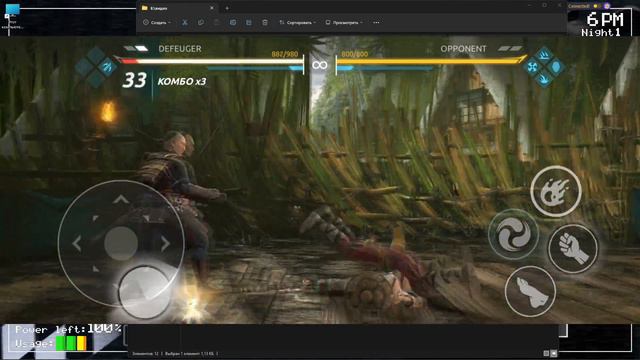The width and height of the screenshot is (640, 360).
Task: Click the infinity round timer symbol
Action: pyautogui.click(x=320, y=65)
